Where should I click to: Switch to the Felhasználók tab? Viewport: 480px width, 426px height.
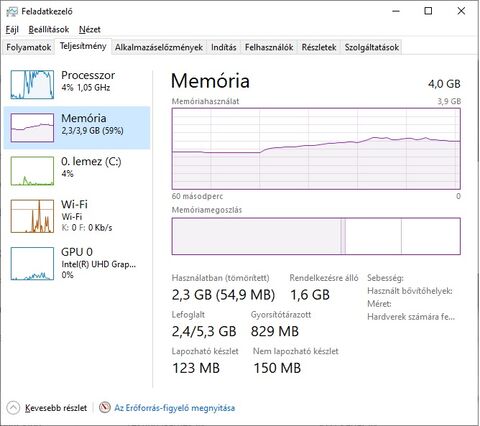[x=269, y=47]
